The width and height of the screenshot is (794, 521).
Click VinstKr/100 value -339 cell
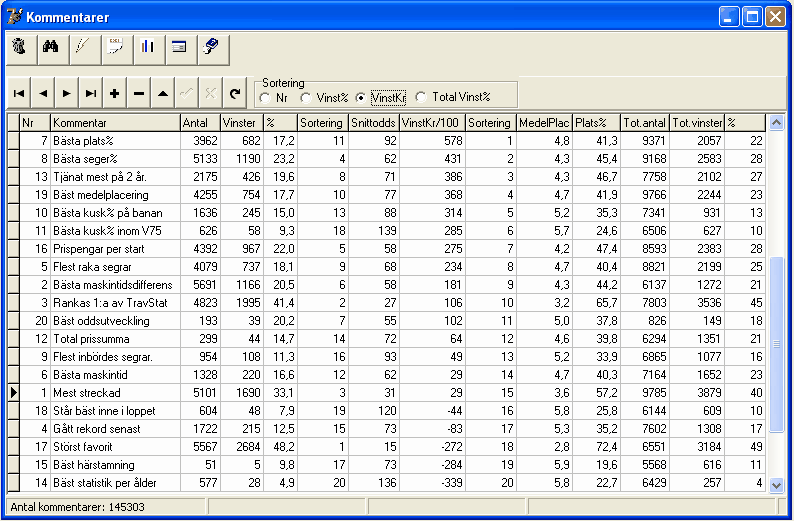[432, 483]
